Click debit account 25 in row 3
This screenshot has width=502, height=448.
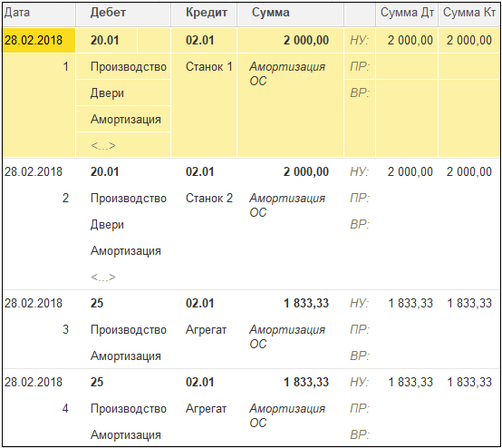point(97,303)
